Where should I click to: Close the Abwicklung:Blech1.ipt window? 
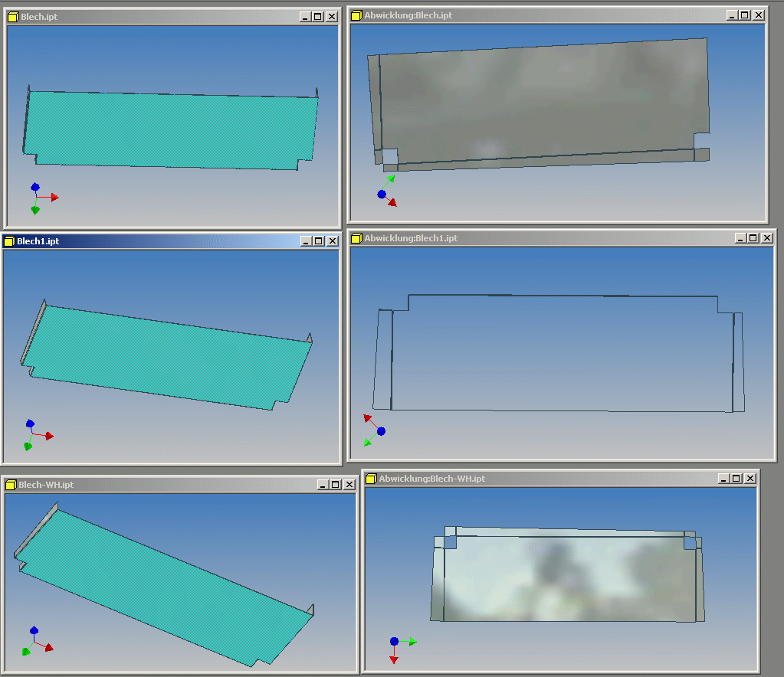click(767, 238)
